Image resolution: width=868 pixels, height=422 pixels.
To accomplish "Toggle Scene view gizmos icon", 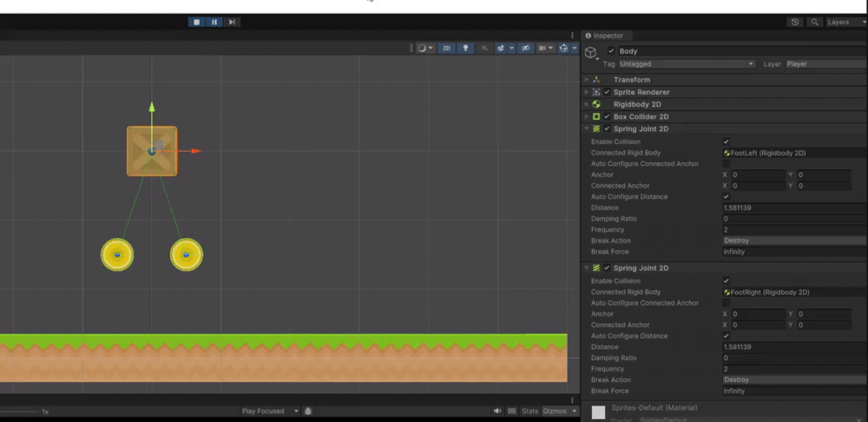I will coord(563,48).
